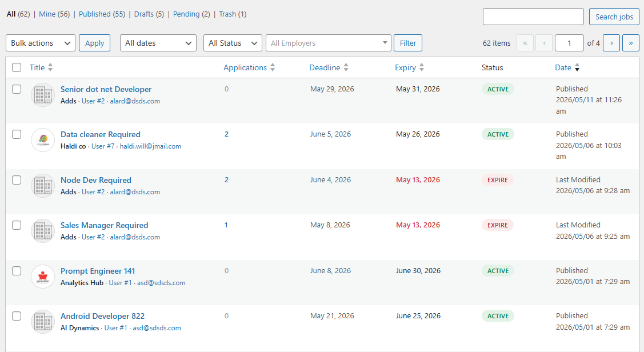Image resolution: width=644 pixels, height=352 pixels.
Task: Open the All Employers combo box
Action: click(x=329, y=43)
